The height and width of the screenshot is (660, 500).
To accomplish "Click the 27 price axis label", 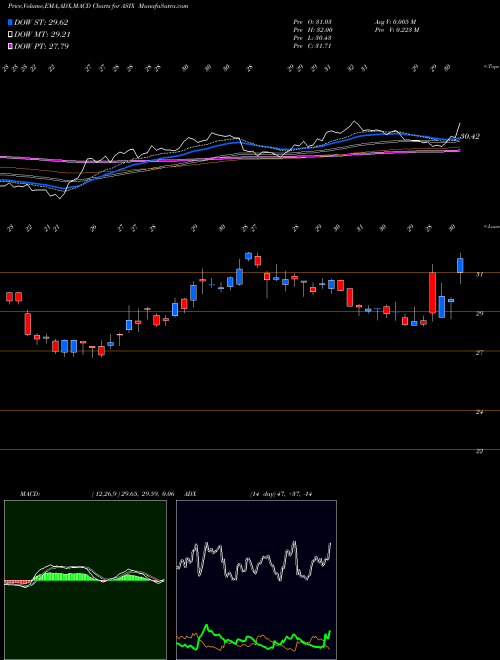I will [479, 353].
